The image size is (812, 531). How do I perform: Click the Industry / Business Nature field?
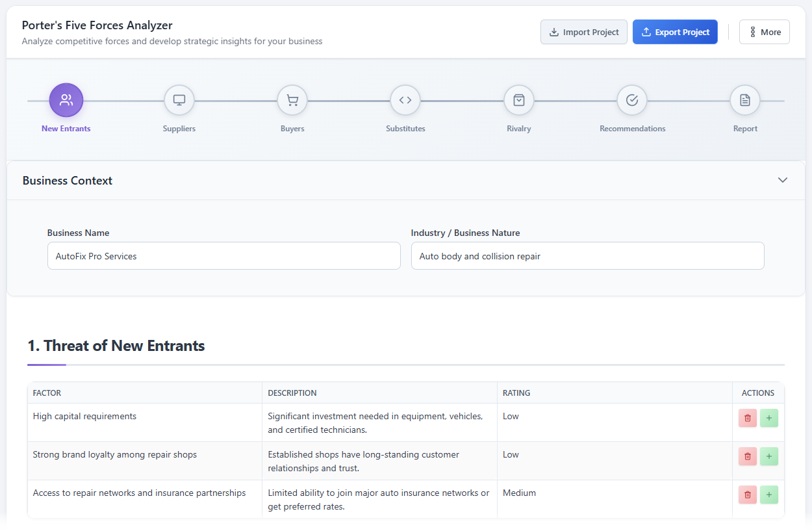[587, 256]
